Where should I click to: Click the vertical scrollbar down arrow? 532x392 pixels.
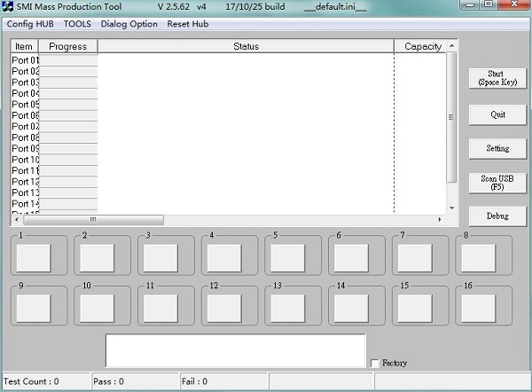pos(451,208)
